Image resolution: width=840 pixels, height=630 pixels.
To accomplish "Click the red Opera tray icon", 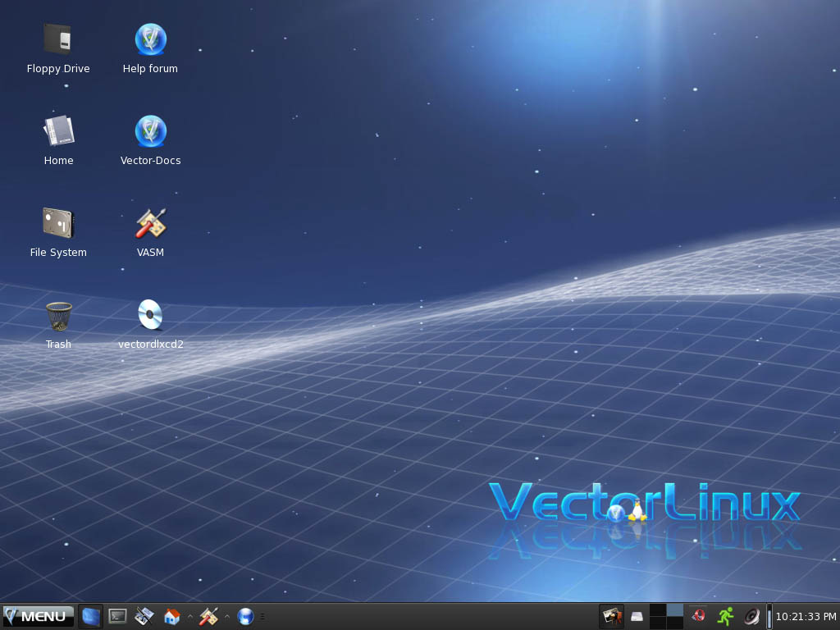I will 699,616.
